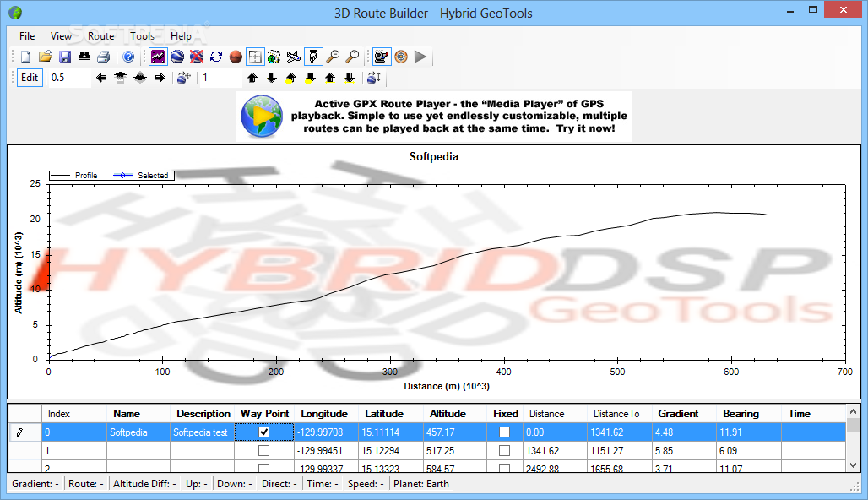Click the airplane icon in toolbar
The image size is (868, 500).
[293, 57]
